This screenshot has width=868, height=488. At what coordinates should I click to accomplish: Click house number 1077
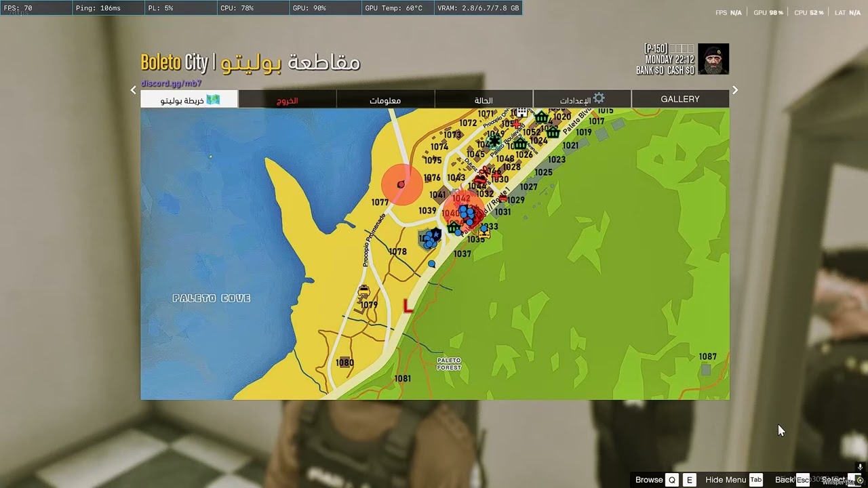point(380,203)
